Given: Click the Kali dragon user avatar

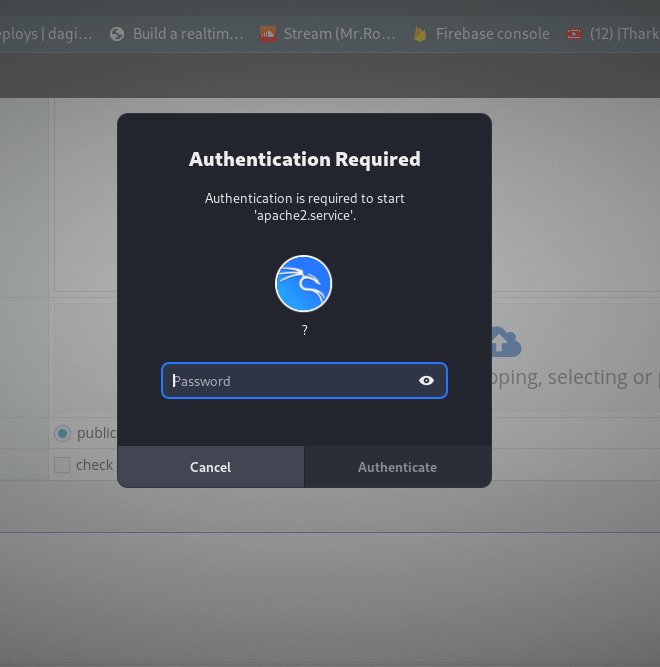Looking at the screenshot, I should coord(304,283).
